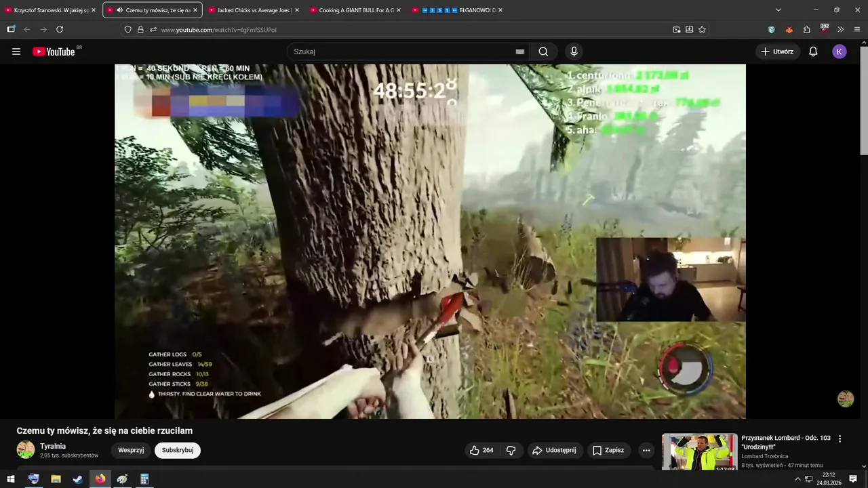This screenshot has height=488, width=868.
Task: Open the Tyralnia channel avatar
Action: [x=26, y=449]
